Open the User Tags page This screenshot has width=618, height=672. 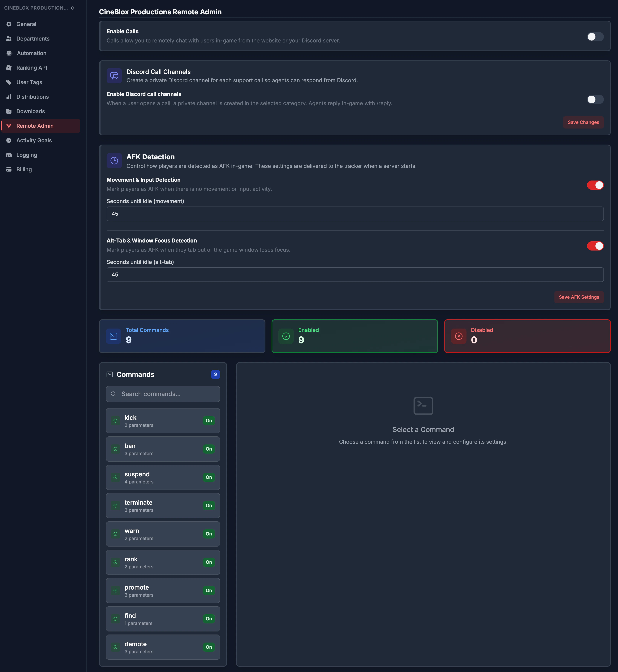tap(41, 82)
